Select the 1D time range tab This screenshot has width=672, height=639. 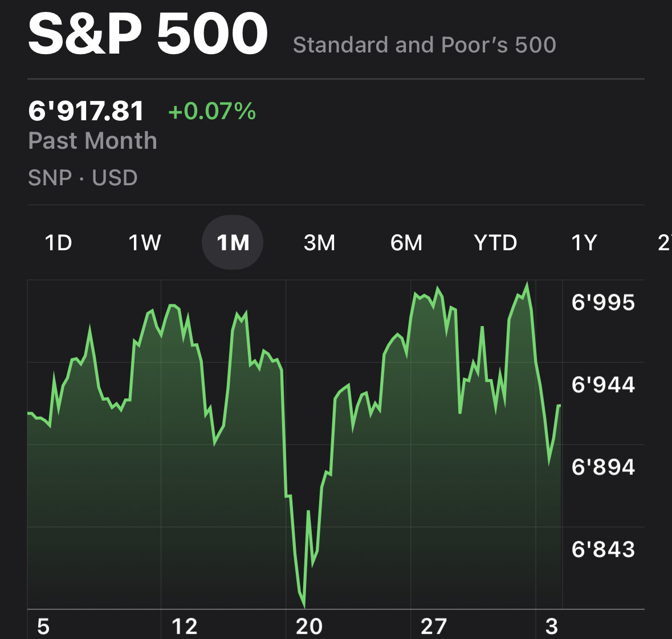pos(58,243)
